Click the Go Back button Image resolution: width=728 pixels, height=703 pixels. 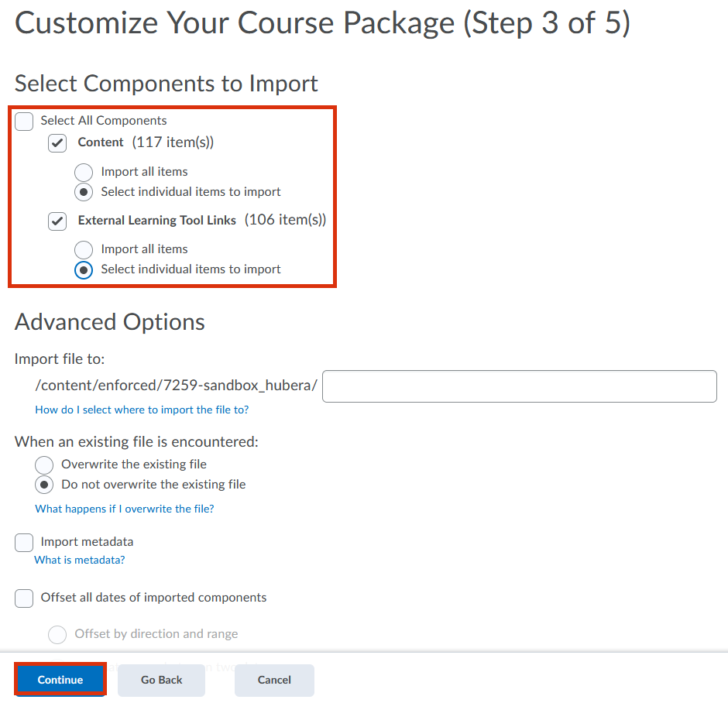(x=161, y=681)
